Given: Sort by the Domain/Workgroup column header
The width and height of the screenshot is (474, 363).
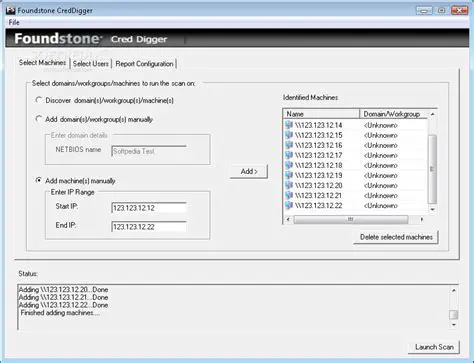Looking at the screenshot, I should [394, 114].
